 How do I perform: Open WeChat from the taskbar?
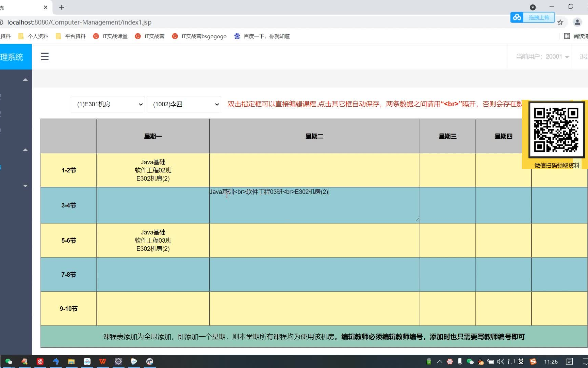(9, 361)
